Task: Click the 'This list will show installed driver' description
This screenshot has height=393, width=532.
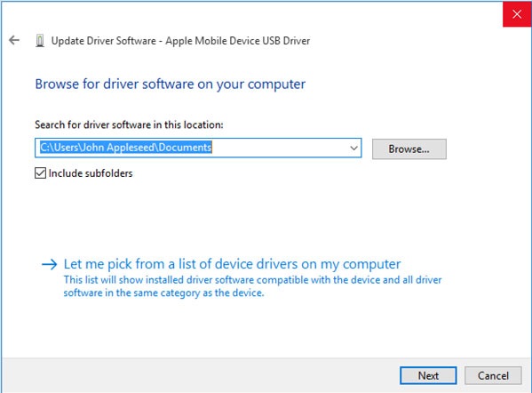Action: [x=252, y=286]
